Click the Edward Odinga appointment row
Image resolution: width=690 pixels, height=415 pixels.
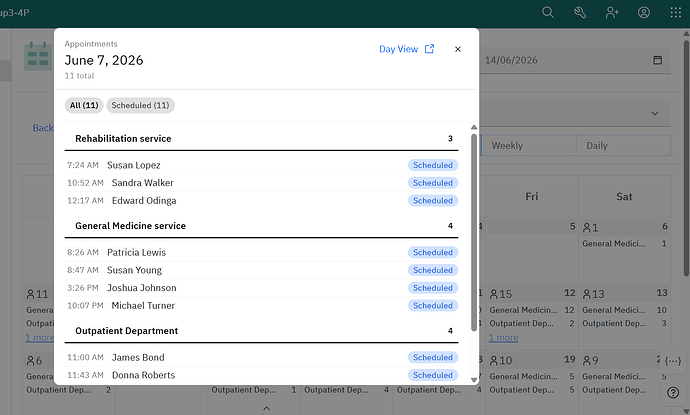(262, 200)
